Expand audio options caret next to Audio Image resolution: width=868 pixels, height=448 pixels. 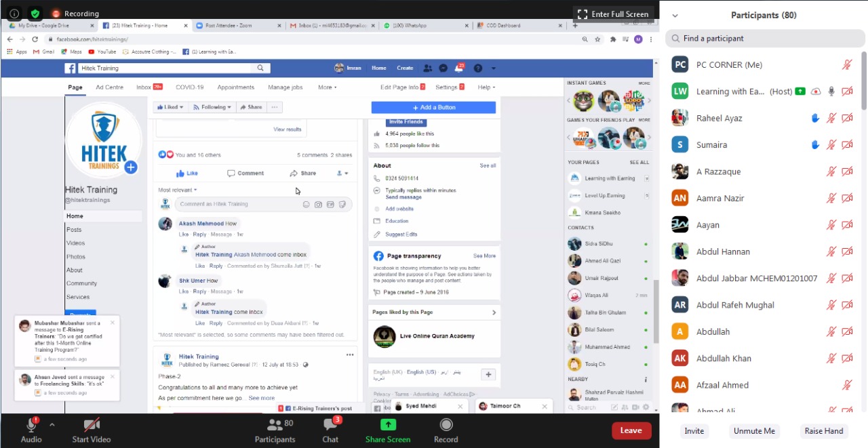pos(52,425)
